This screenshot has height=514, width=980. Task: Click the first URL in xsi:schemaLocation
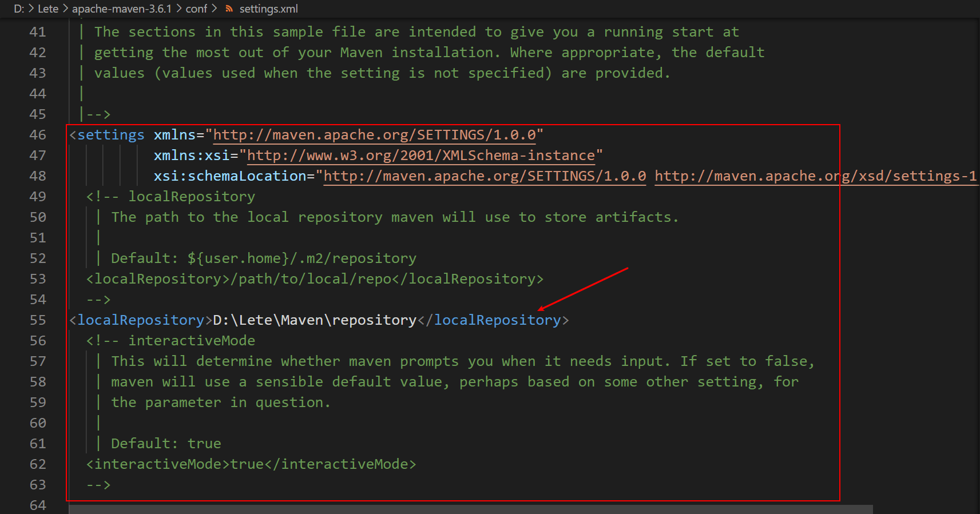pos(485,176)
